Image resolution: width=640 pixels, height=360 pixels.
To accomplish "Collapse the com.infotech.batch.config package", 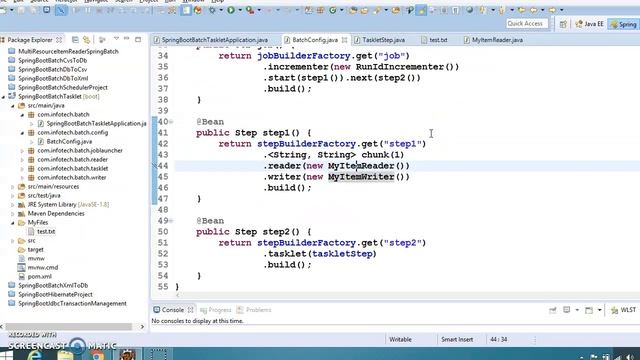I will [x=22, y=133].
